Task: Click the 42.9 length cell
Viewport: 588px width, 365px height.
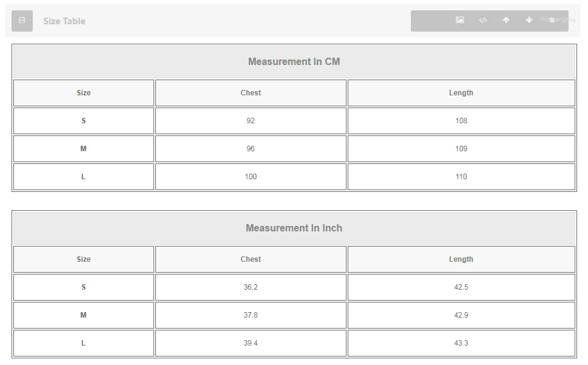Action: pyautogui.click(x=461, y=315)
